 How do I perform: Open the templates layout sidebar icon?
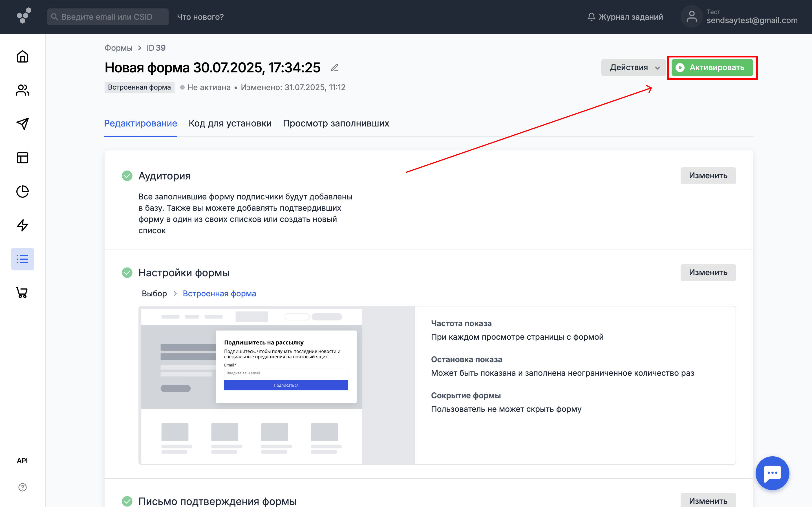coord(23,158)
